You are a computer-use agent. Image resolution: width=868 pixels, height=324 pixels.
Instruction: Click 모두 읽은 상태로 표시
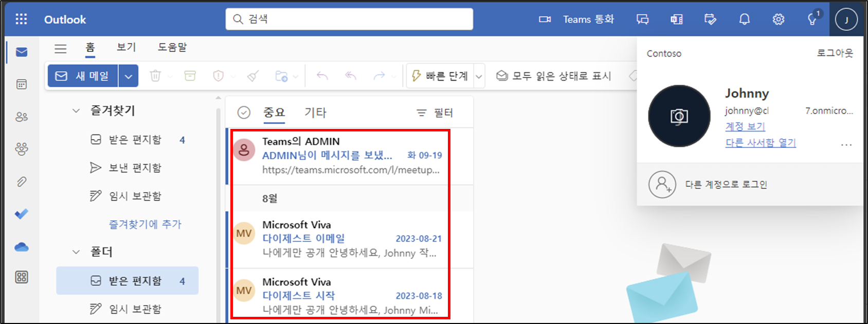(554, 76)
